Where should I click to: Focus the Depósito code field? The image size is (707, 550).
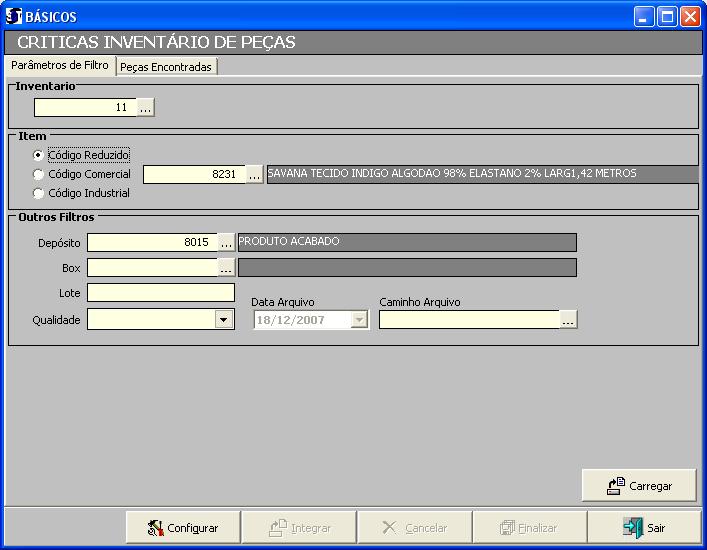click(151, 242)
